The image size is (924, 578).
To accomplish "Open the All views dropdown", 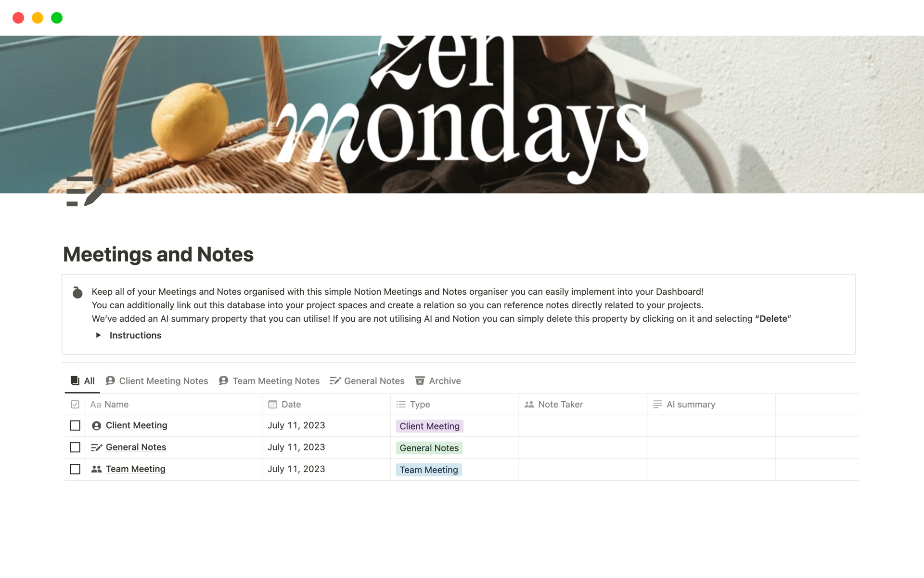I will (x=82, y=380).
